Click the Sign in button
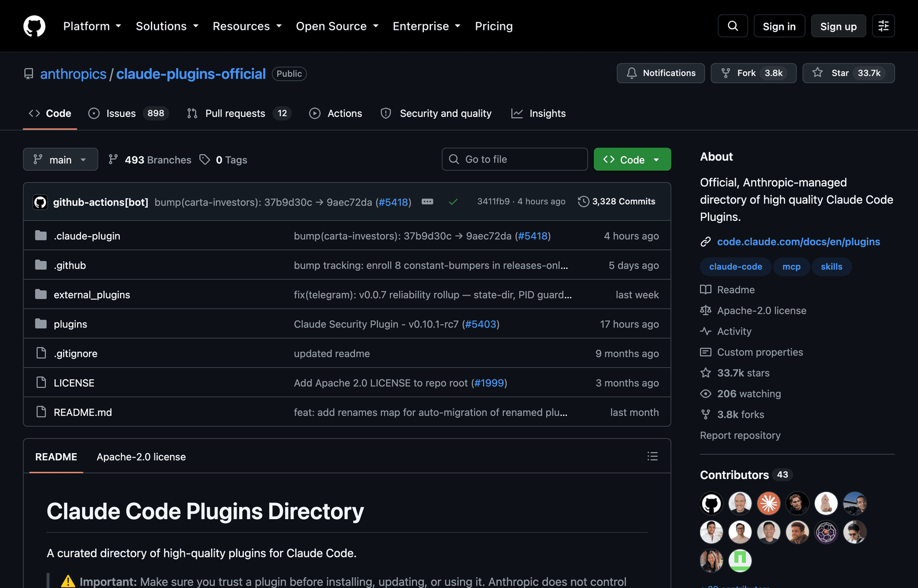Viewport: 918px width, 588px height. (x=779, y=26)
